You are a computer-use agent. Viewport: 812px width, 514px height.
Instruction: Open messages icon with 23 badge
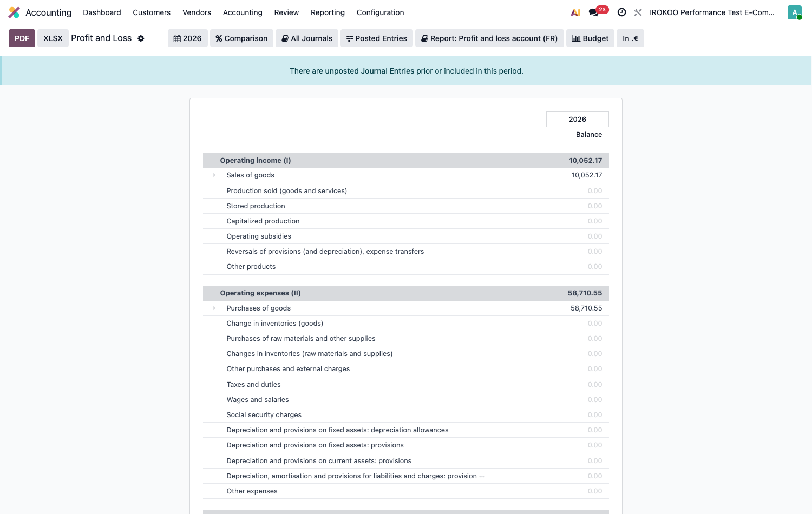point(598,11)
